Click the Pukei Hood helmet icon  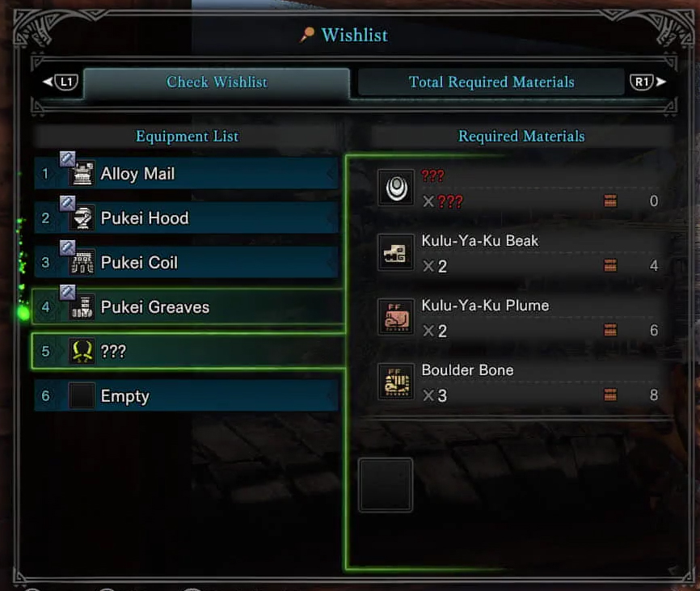pyautogui.click(x=82, y=217)
